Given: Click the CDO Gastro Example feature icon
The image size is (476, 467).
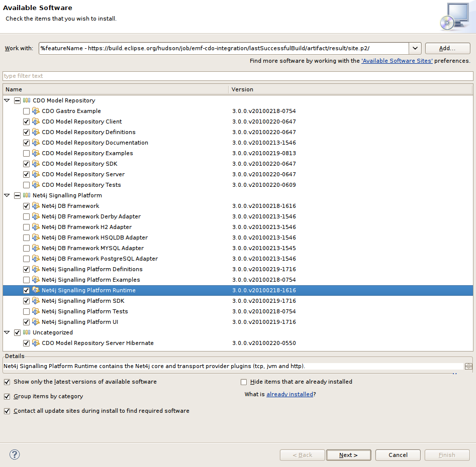Looking at the screenshot, I should point(36,111).
